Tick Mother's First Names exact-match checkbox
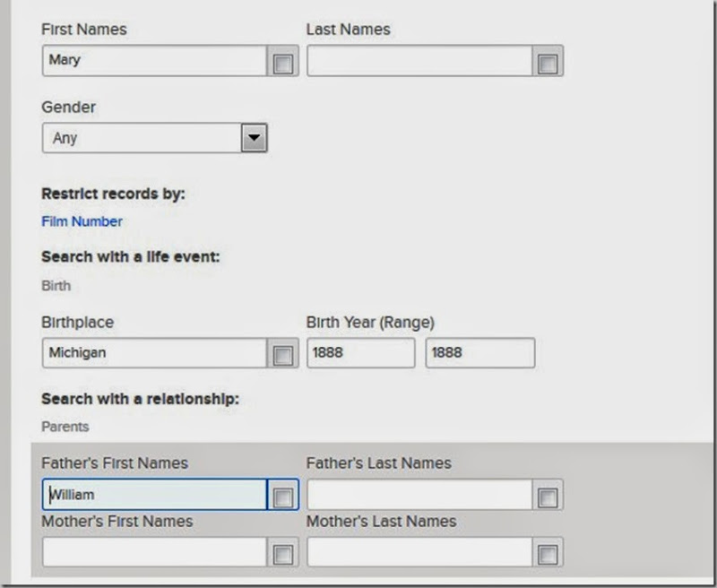Viewport: 717px width, 588px height. 282,555
